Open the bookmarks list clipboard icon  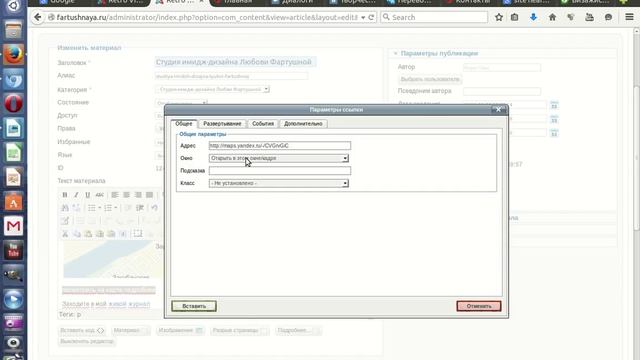(x=515, y=17)
